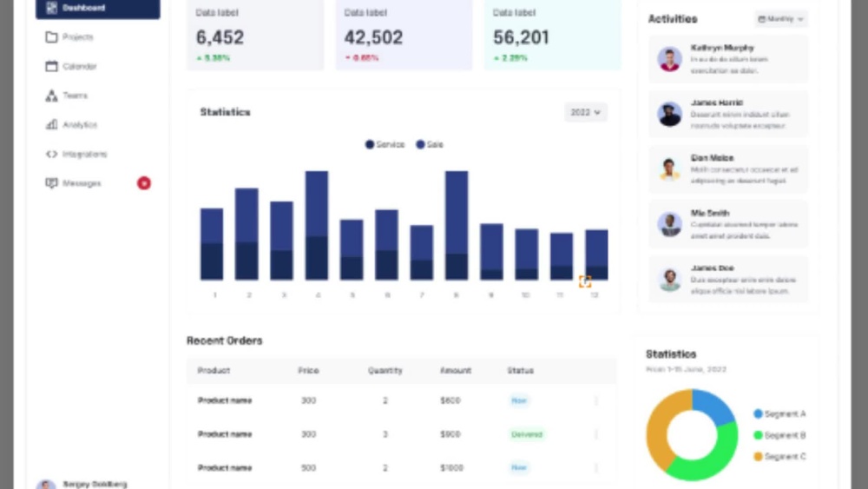Click the Segment B legend swatch
This screenshot has width=868, height=489.
(758, 435)
